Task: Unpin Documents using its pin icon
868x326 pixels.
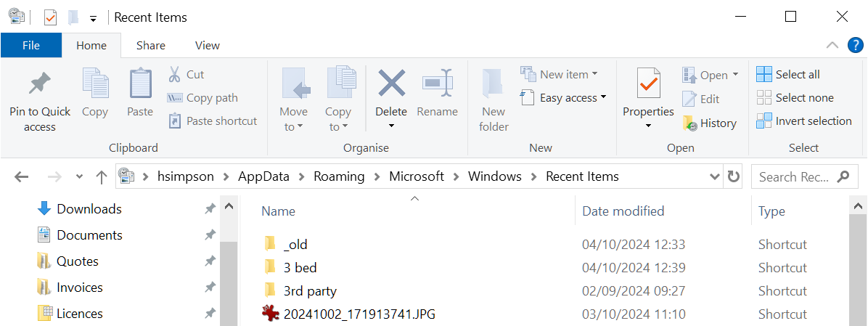Action: [210, 235]
